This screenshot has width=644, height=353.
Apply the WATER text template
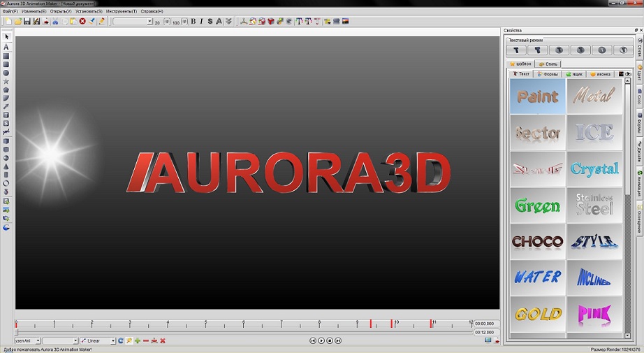tap(538, 278)
